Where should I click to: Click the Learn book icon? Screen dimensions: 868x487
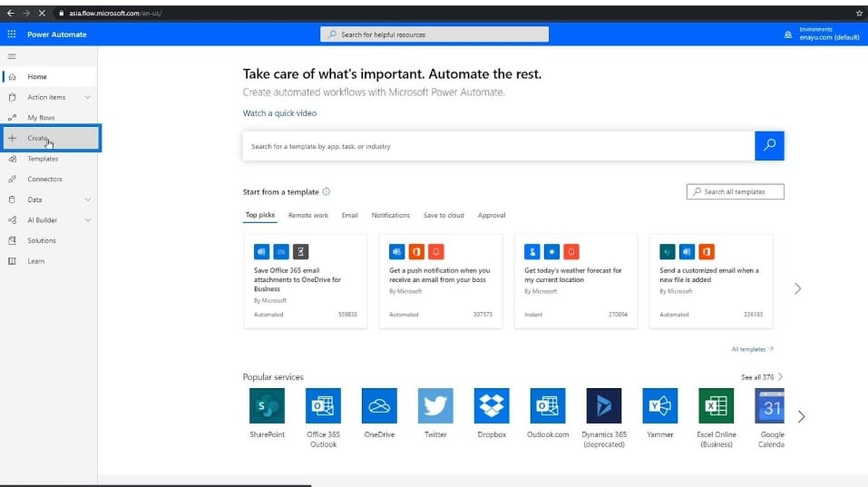tap(12, 261)
